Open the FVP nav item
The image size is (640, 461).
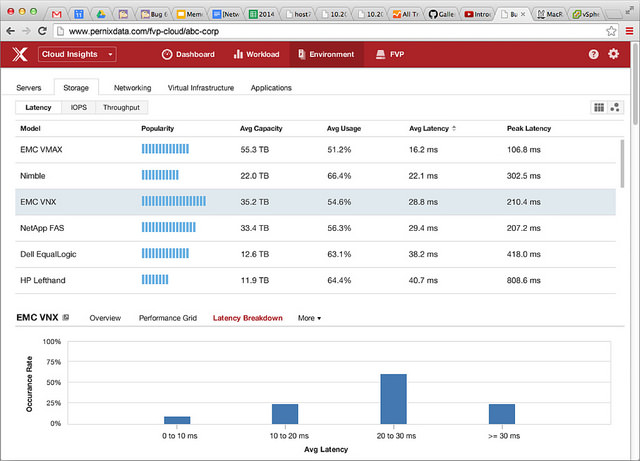390,54
